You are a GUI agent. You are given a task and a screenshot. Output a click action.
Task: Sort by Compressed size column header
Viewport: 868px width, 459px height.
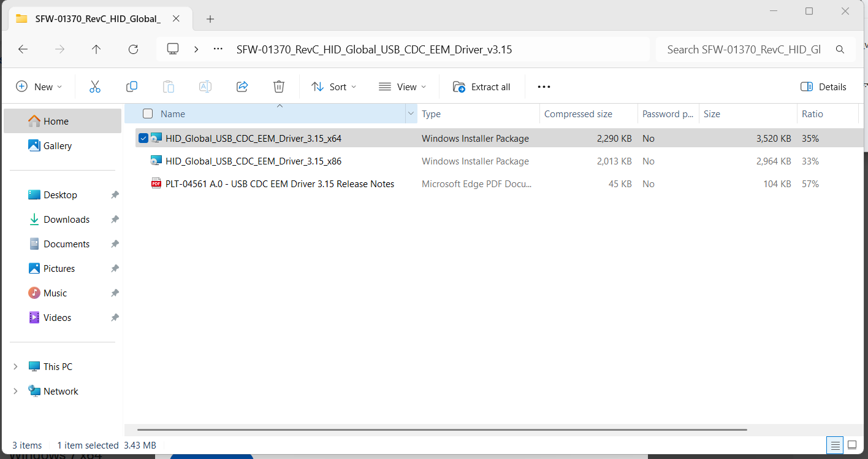588,114
